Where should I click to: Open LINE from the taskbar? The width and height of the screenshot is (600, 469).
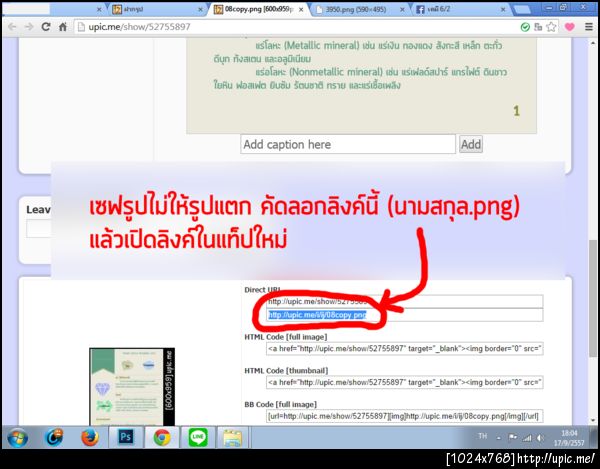click(x=198, y=437)
